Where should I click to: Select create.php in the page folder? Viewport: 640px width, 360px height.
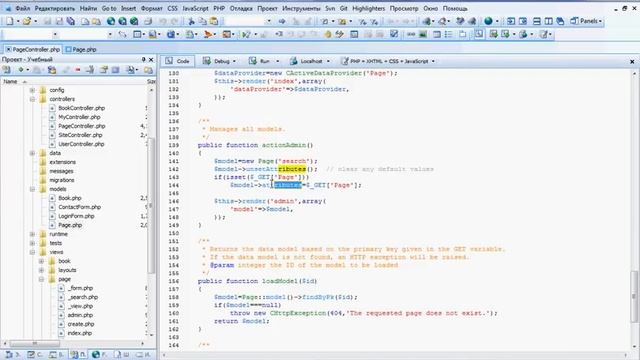pos(81,324)
